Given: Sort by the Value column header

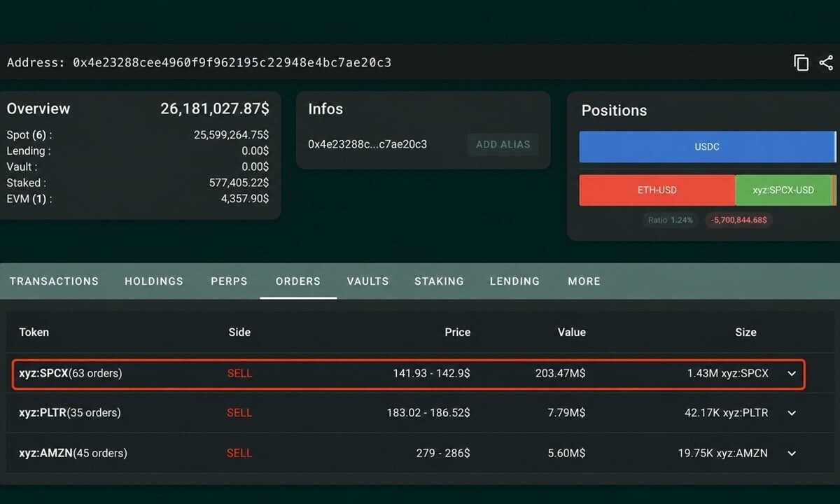Looking at the screenshot, I should [x=571, y=332].
